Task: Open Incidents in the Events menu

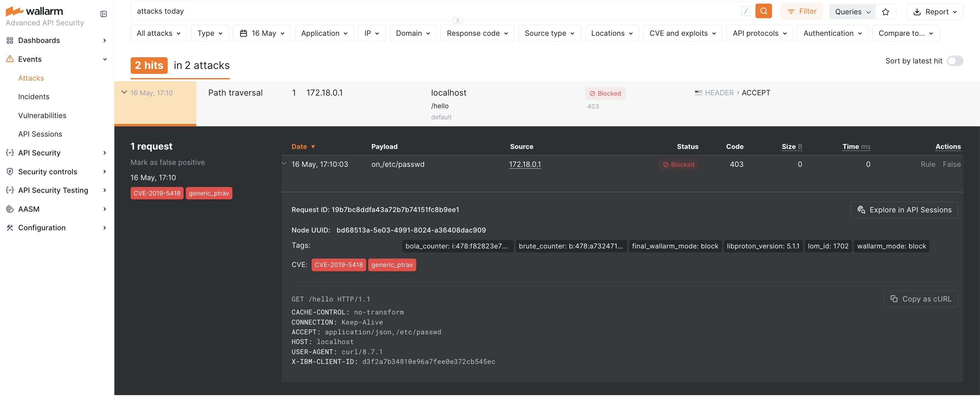Action: [33, 97]
